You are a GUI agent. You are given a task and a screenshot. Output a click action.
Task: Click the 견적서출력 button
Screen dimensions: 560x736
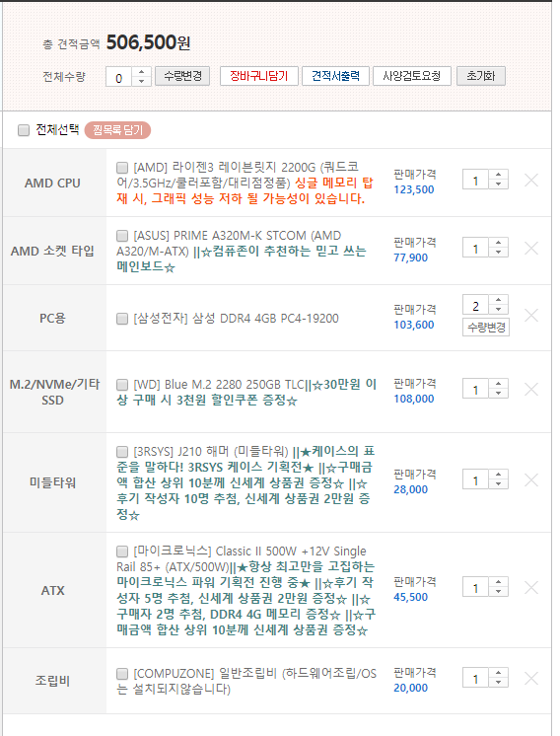click(336, 76)
